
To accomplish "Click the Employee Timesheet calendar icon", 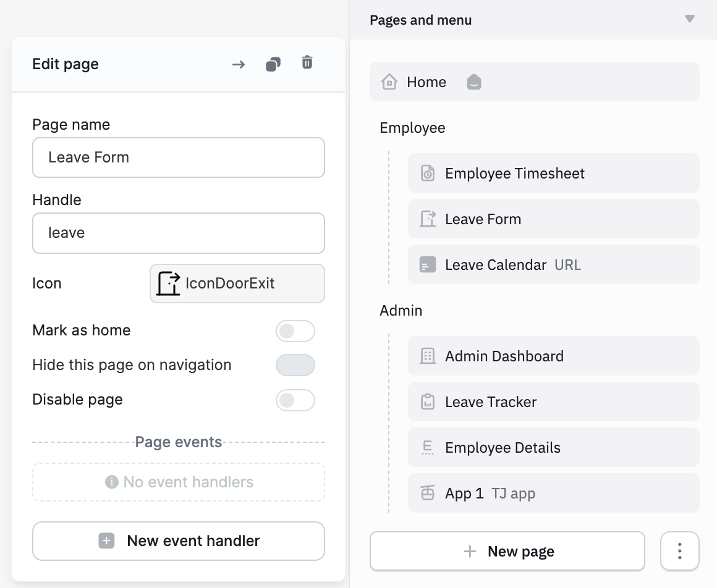I will (427, 173).
